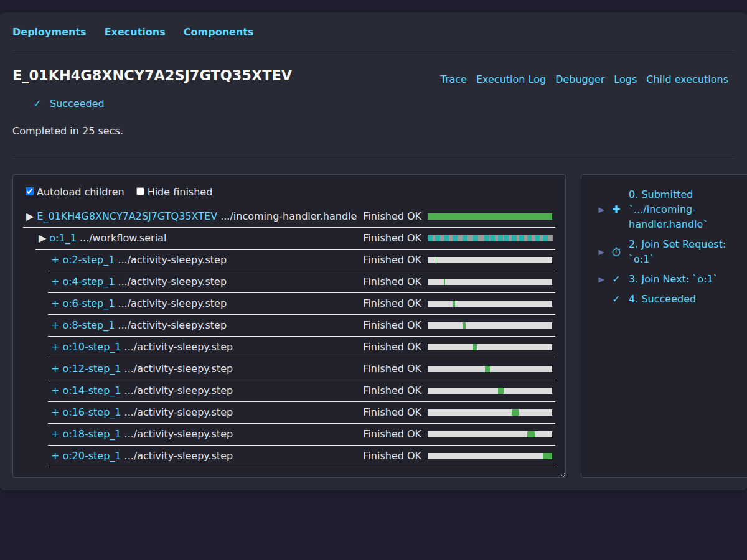
Task: Select the 2. Join Set Request event text
Action: pos(677,252)
